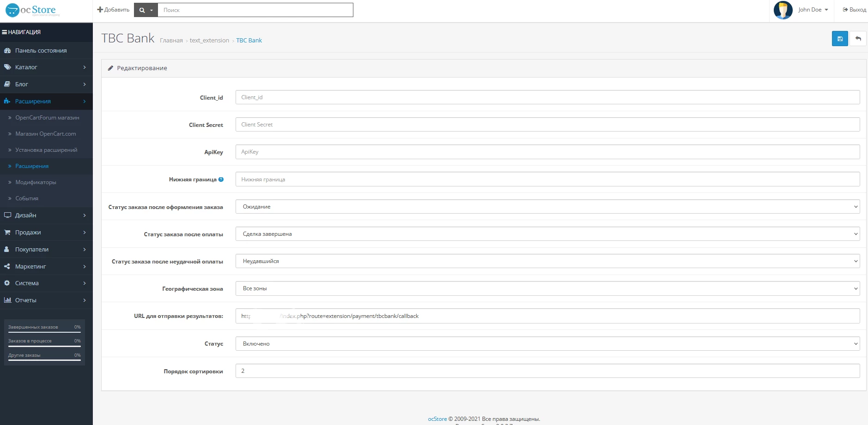Open the Статус Включено dropdown
This screenshot has height=425, width=868.
click(547, 344)
